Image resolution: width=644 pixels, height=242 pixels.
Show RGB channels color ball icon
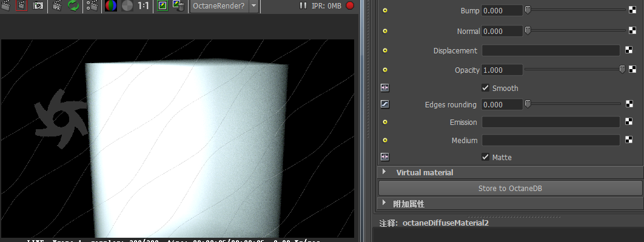pyautogui.click(x=111, y=5)
